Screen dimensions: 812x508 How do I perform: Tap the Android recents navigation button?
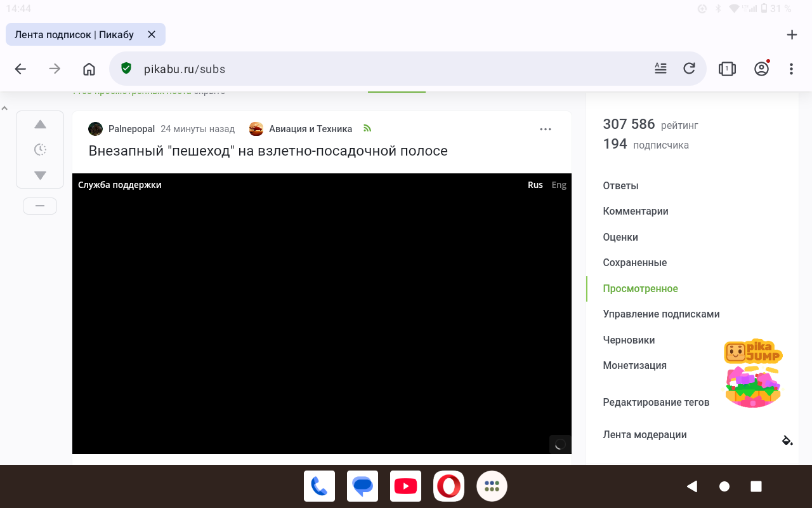pyautogui.click(x=756, y=486)
